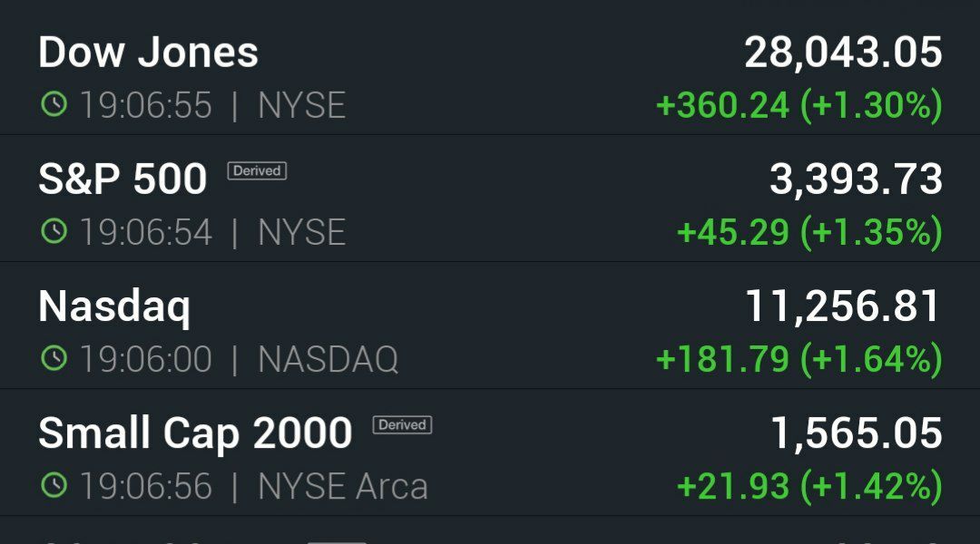Select the Small Cap price 1,565.05

click(x=857, y=433)
